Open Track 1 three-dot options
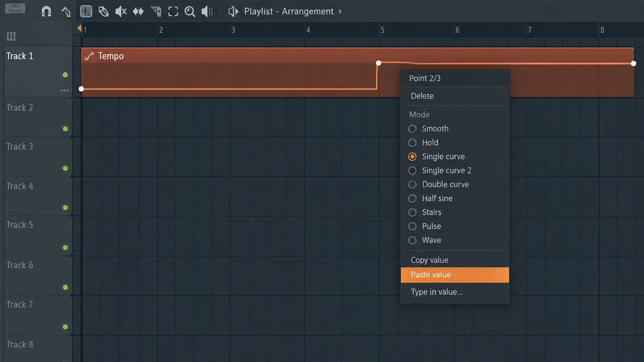The image size is (644, 362). tap(65, 90)
